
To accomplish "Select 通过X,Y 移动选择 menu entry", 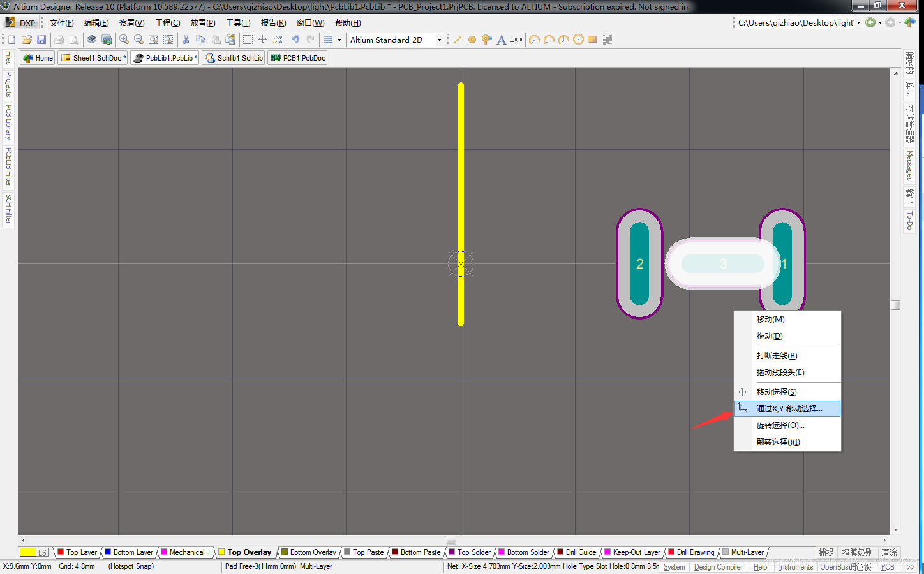I will [787, 409].
